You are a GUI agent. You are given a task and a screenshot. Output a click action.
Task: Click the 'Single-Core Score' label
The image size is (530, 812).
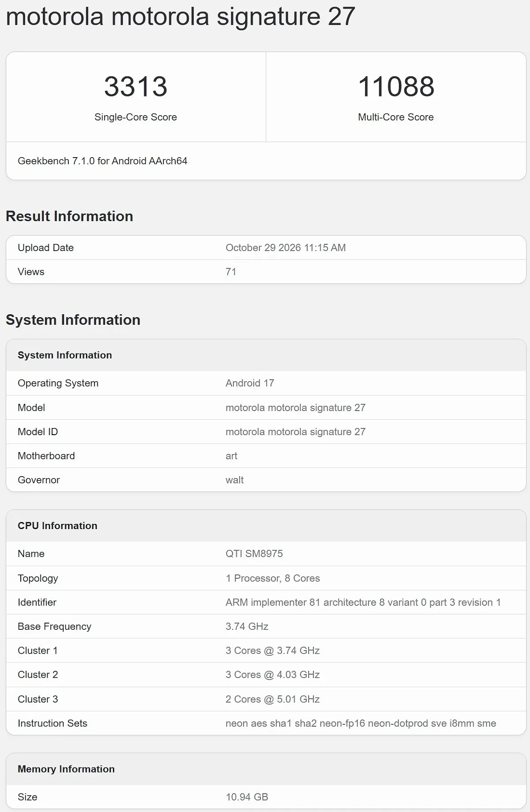[136, 117]
